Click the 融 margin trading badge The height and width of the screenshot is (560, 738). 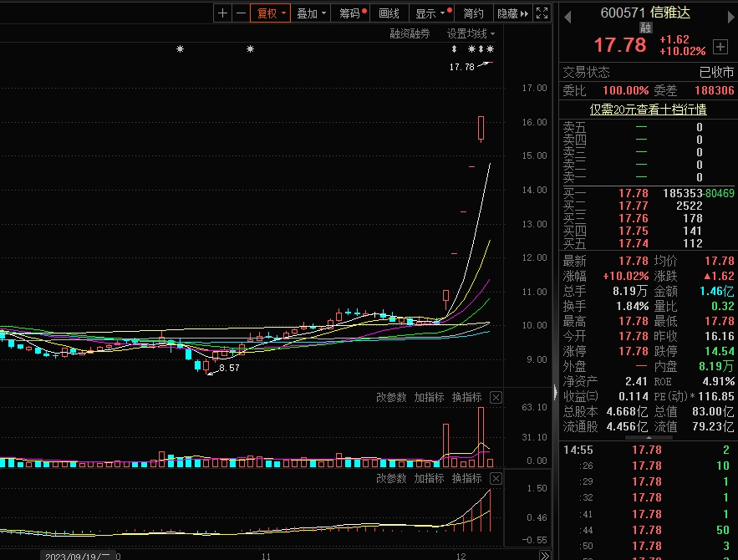point(644,28)
